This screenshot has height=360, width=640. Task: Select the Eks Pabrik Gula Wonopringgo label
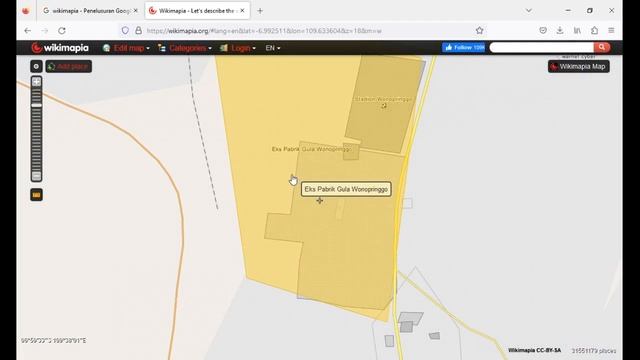[x=311, y=149]
